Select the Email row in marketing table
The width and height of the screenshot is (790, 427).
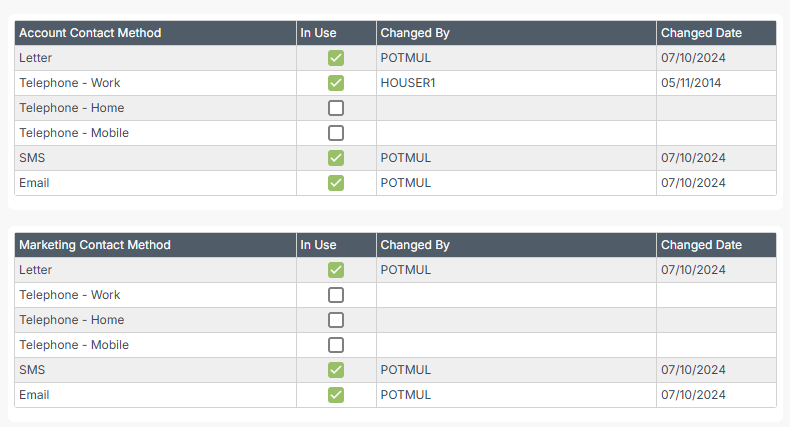[396, 395]
